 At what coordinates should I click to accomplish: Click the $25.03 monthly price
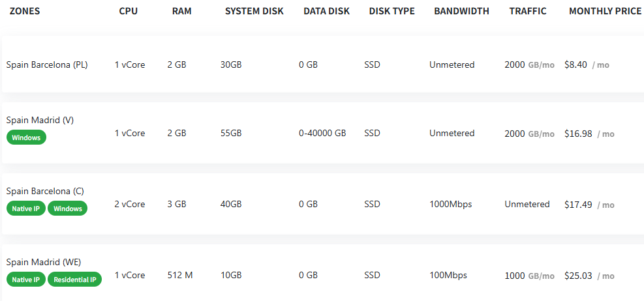point(578,276)
